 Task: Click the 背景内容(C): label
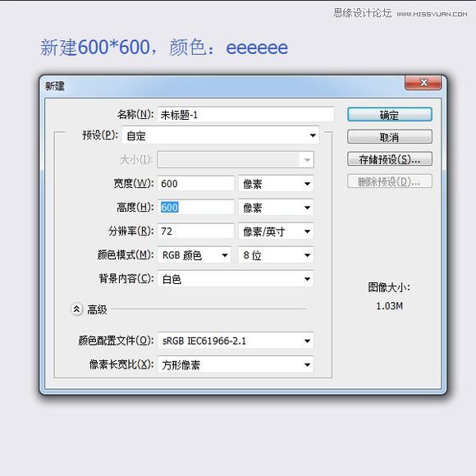click(x=126, y=279)
